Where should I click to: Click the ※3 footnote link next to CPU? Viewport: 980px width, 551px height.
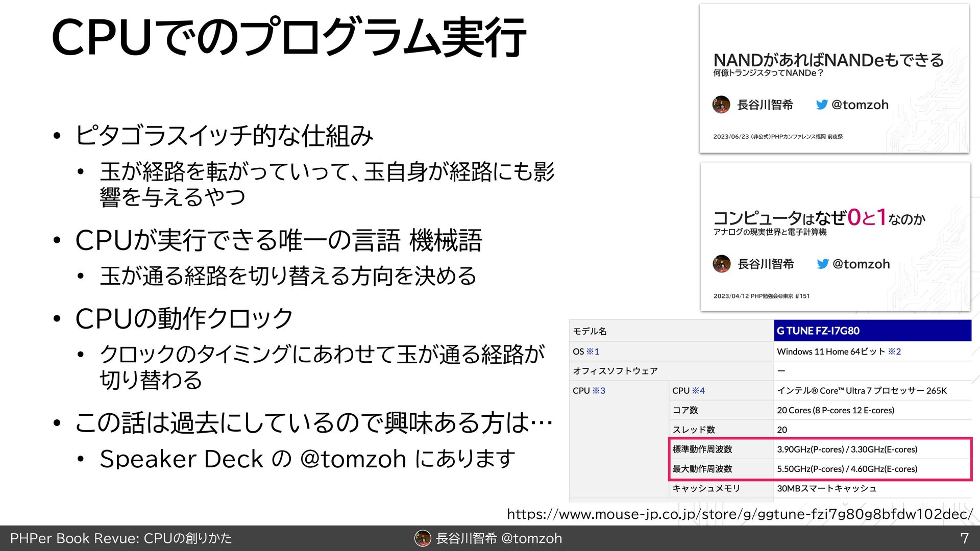coord(599,391)
